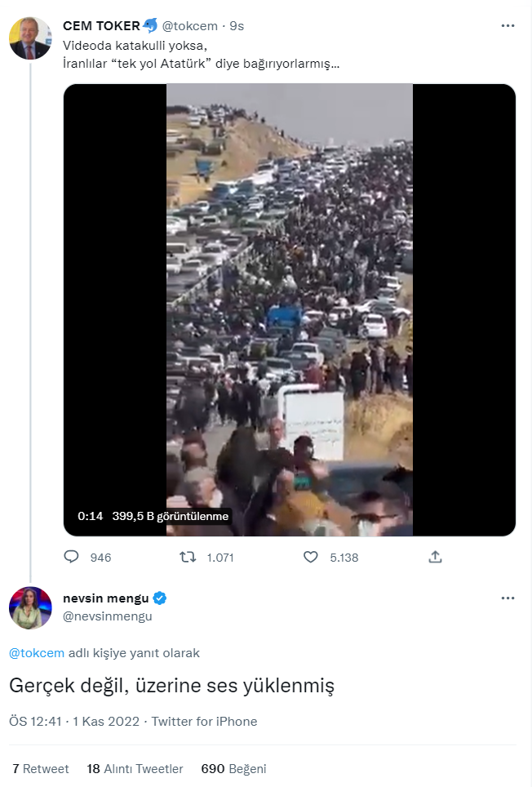Open more options on Cem Toker's tweet

click(507, 26)
